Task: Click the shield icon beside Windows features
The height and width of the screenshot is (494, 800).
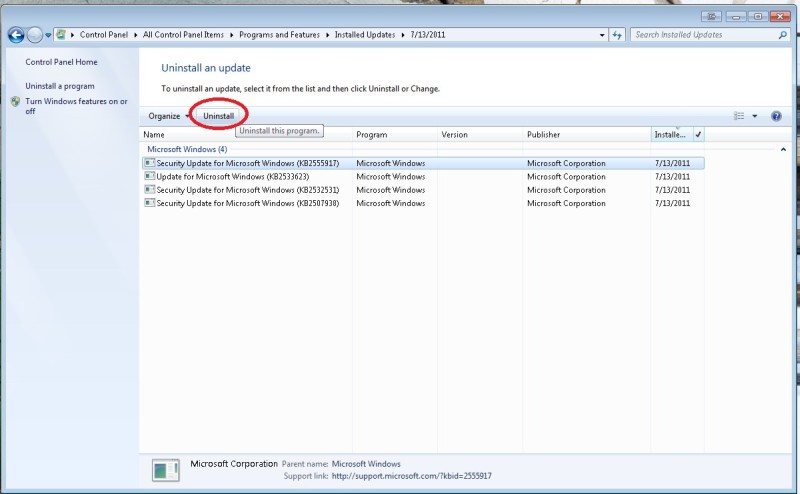Action: (x=15, y=101)
